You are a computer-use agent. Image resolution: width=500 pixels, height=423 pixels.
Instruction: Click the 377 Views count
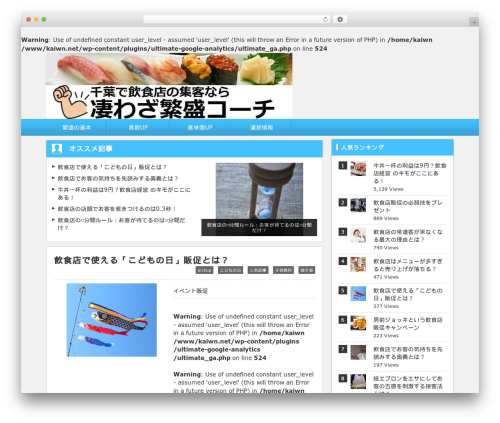(386, 306)
